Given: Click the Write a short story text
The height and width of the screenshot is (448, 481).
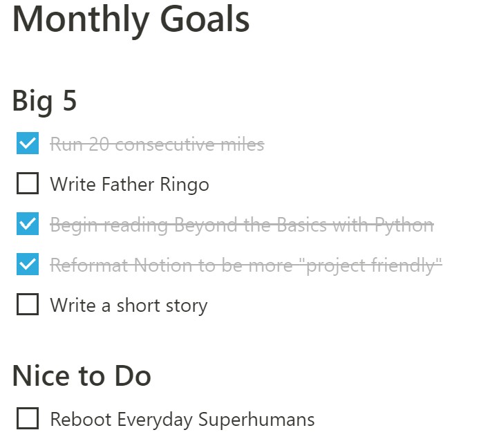Looking at the screenshot, I should [129, 306].
